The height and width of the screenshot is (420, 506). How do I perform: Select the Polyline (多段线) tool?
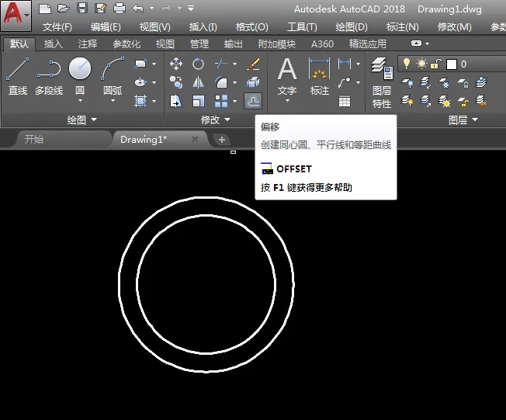pyautogui.click(x=49, y=77)
